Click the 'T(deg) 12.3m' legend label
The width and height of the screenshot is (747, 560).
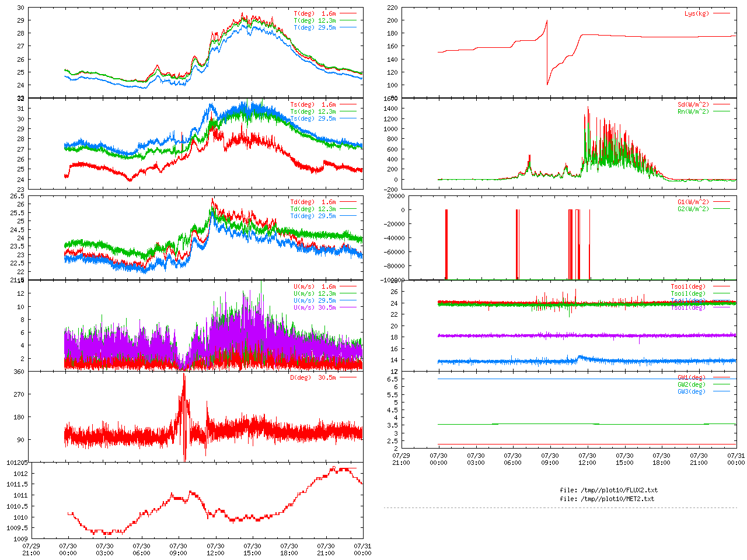pyautogui.click(x=315, y=20)
